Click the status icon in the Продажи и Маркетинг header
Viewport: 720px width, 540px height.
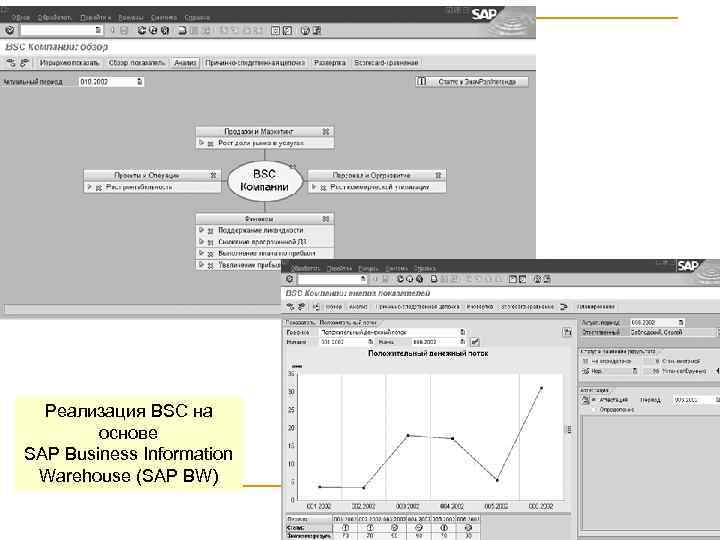326,131
